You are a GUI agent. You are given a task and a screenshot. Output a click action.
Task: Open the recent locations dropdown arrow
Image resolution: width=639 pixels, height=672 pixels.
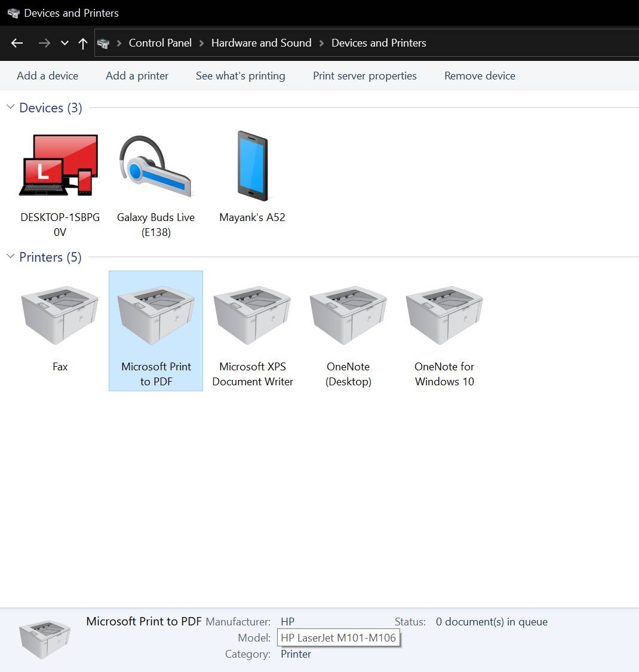point(64,43)
